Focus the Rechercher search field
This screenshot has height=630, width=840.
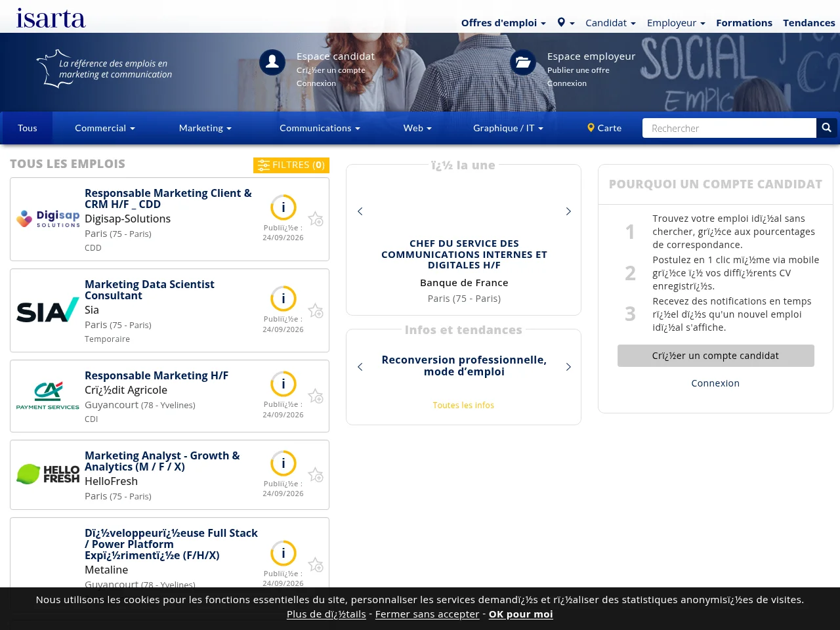(729, 128)
